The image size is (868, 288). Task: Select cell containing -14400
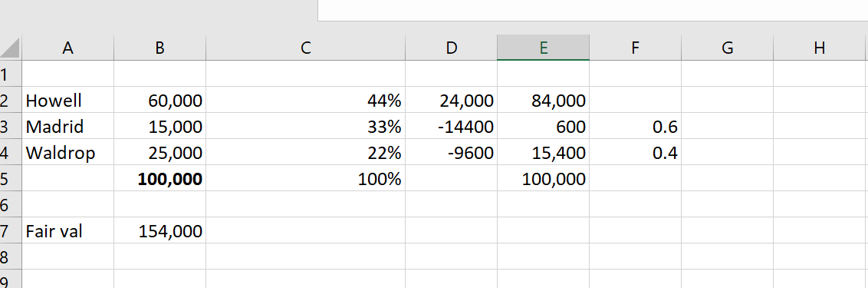point(451,126)
